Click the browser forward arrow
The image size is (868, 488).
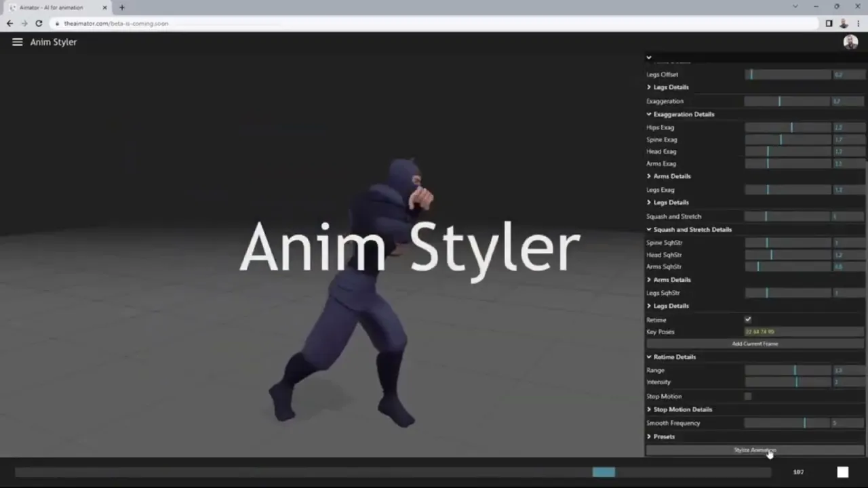[24, 23]
